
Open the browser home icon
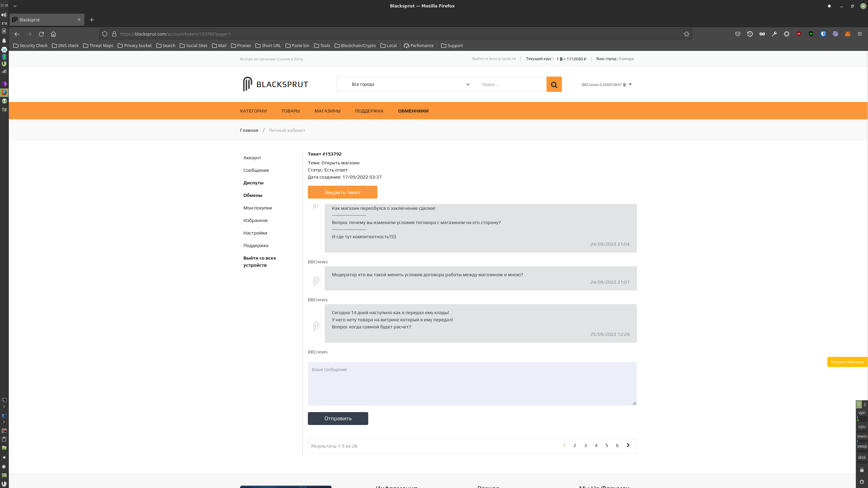pos(53,34)
